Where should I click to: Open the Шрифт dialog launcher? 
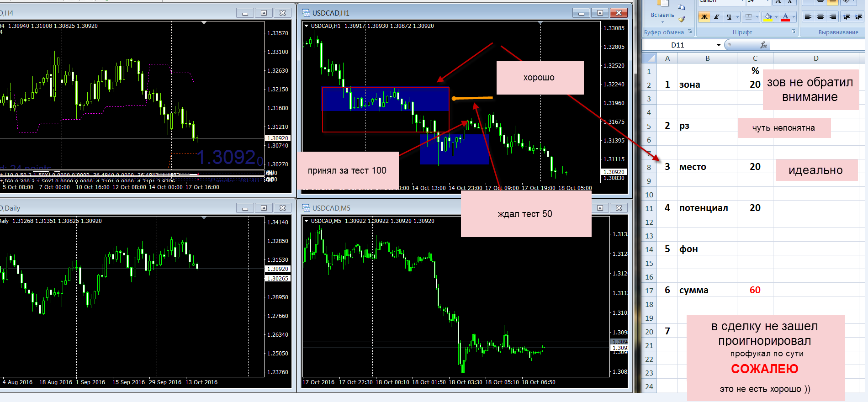[x=794, y=32]
